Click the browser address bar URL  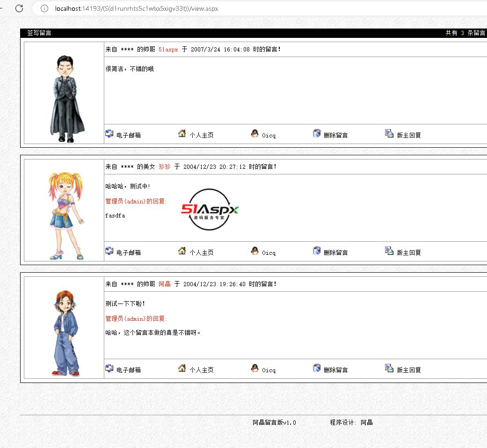pos(137,8)
